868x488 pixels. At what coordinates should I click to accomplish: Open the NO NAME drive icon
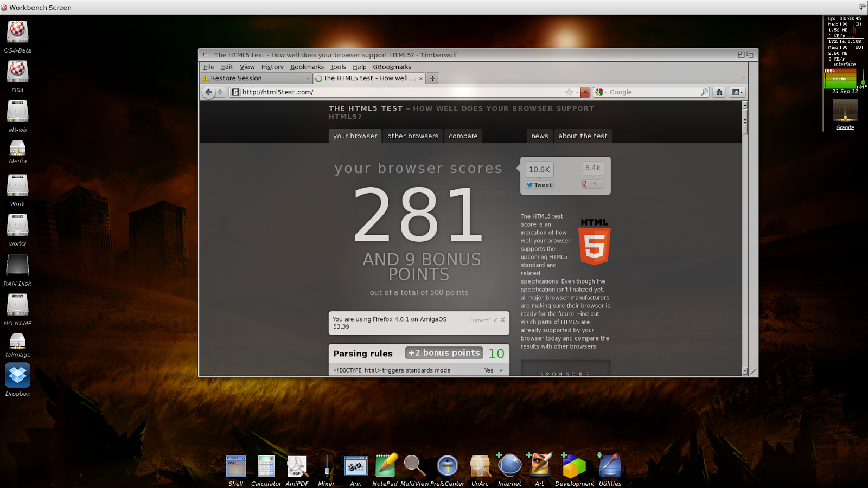tap(17, 305)
